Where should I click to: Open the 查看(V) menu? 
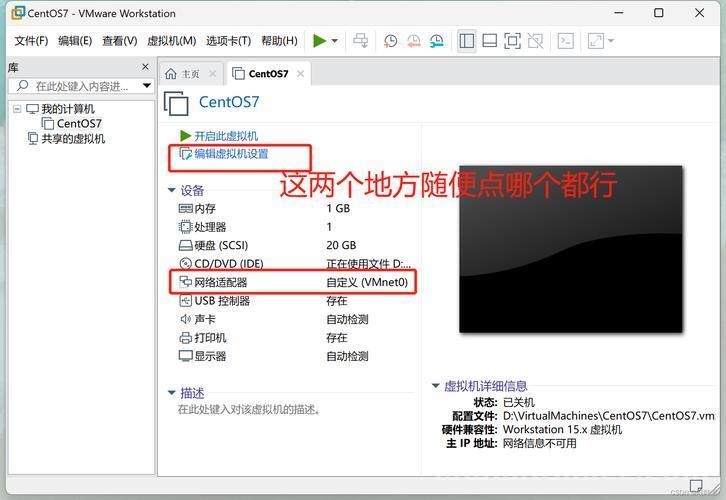120,41
